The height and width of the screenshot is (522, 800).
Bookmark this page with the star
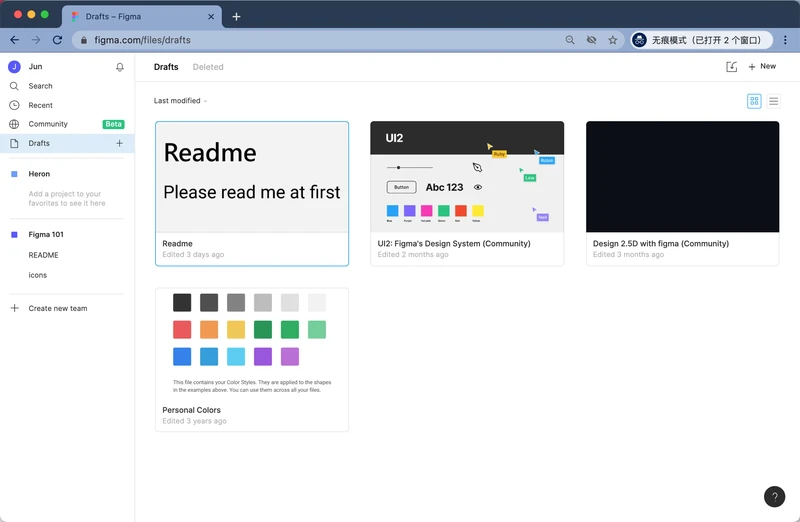pos(613,40)
